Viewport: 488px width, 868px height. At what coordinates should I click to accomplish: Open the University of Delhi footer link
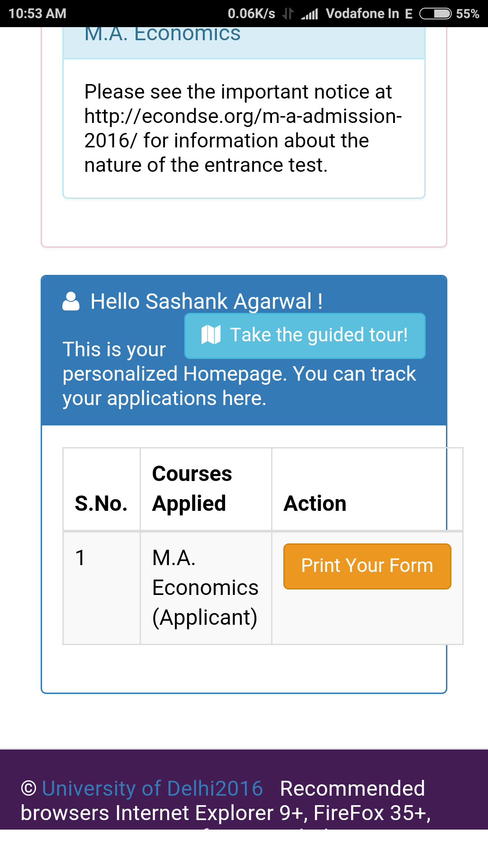tap(152, 788)
